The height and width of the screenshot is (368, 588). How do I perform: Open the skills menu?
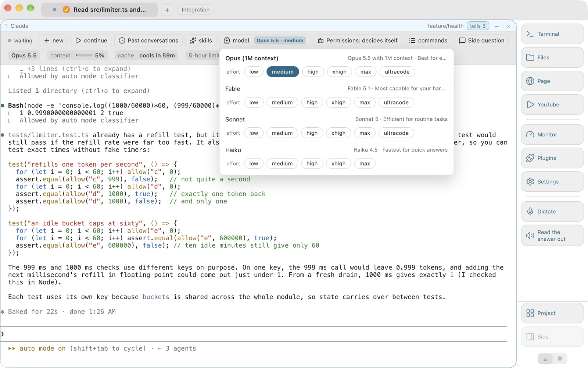201,40
